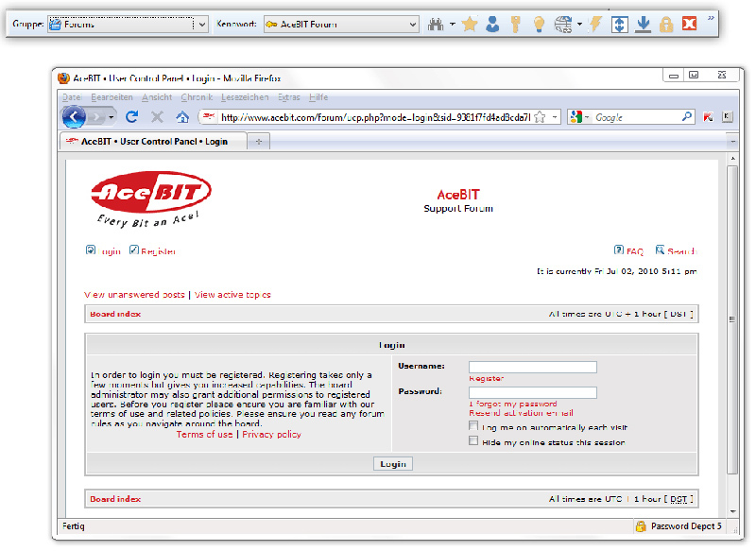Click the globe browser icon in the toolbar
The width and height of the screenshot is (756, 551).
pos(563,25)
